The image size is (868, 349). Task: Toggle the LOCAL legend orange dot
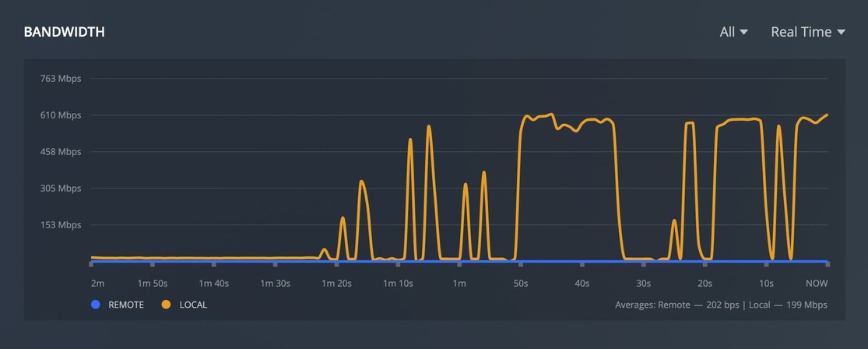tap(167, 305)
